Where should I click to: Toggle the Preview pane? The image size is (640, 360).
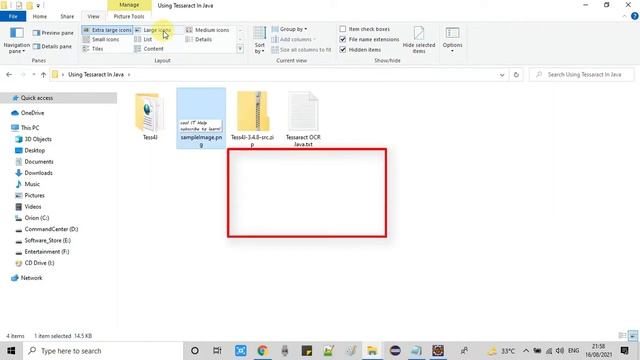click(x=53, y=33)
